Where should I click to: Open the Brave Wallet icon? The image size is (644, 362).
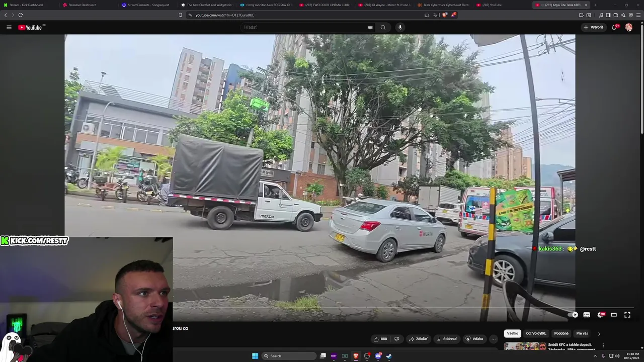pyautogui.click(x=616, y=15)
